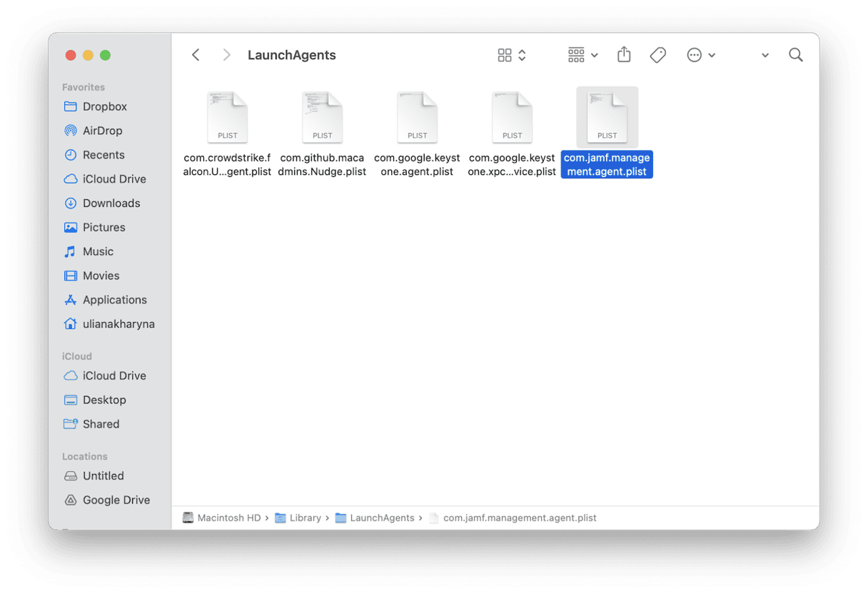Image resolution: width=868 pixels, height=594 pixels.
Task: Activate Finder search with the magnifying glass
Action: pyautogui.click(x=795, y=55)
